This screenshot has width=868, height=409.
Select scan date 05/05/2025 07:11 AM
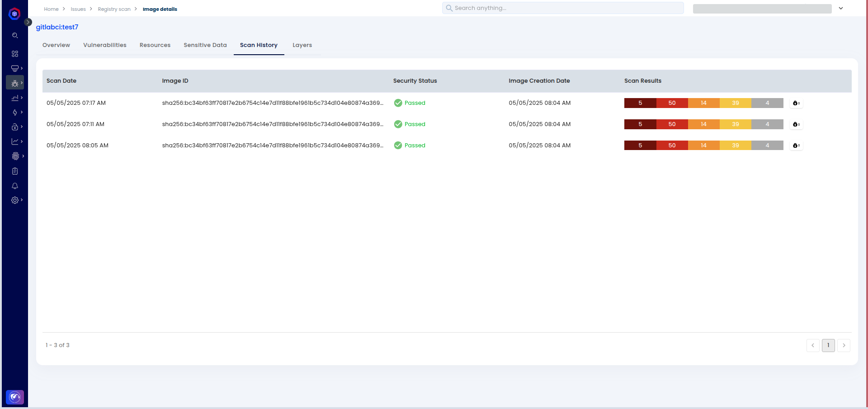75,124
